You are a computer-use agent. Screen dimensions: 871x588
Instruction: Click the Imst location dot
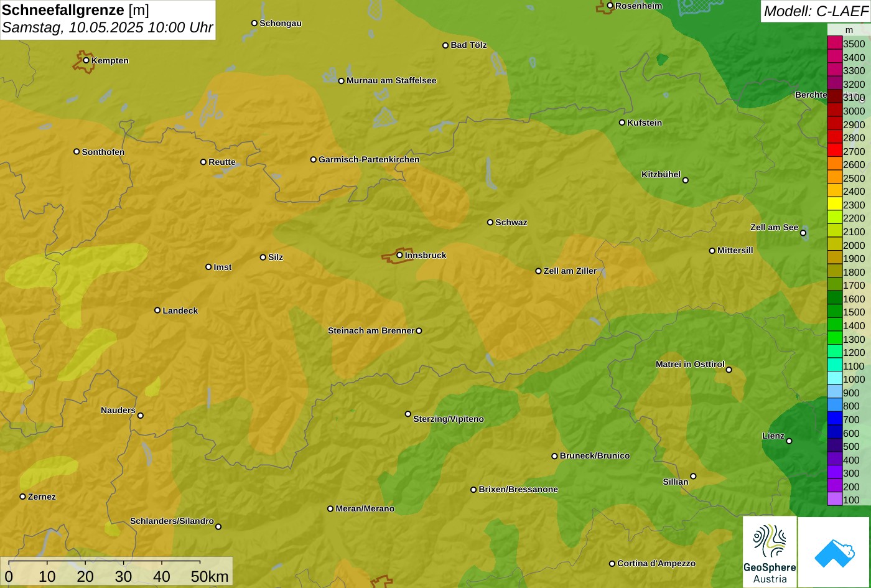click(x=208, y=267)
